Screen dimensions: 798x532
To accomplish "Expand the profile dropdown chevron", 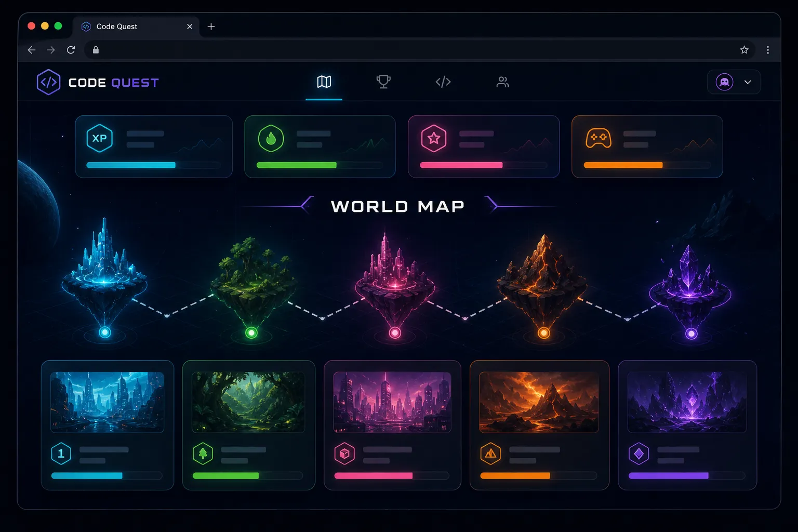I will pos(748,82).
